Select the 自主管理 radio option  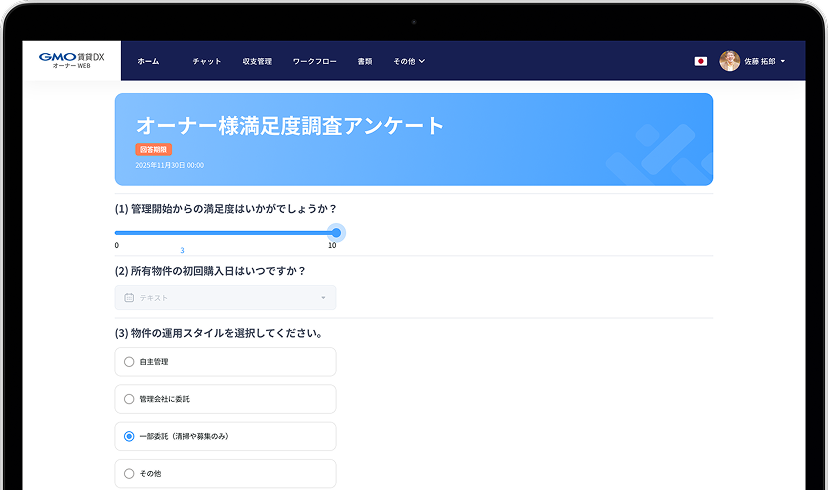click(x=129, y=362)
